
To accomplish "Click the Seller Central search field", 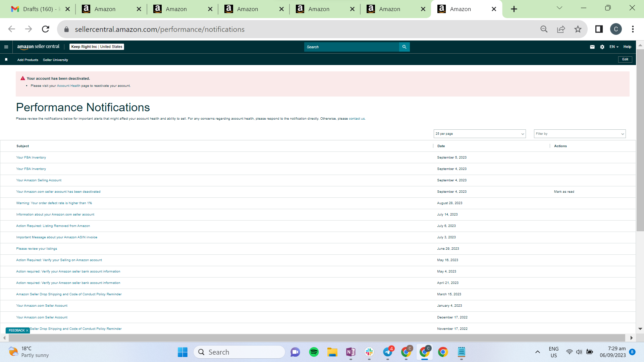I will [352, 47].
